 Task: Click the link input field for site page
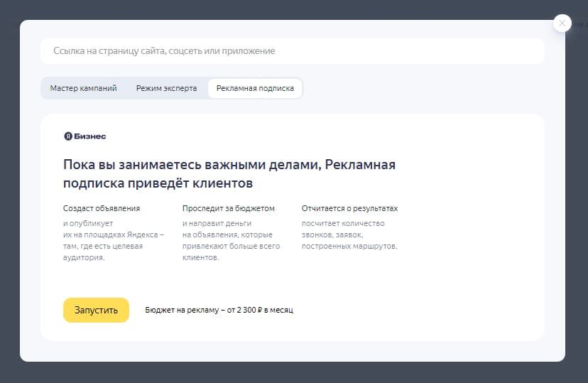pyautogui.click(x=293, y=51)
